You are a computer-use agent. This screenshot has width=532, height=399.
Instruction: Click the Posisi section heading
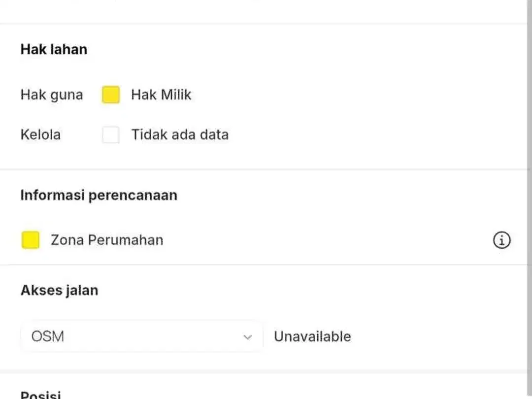click(41, 395)
